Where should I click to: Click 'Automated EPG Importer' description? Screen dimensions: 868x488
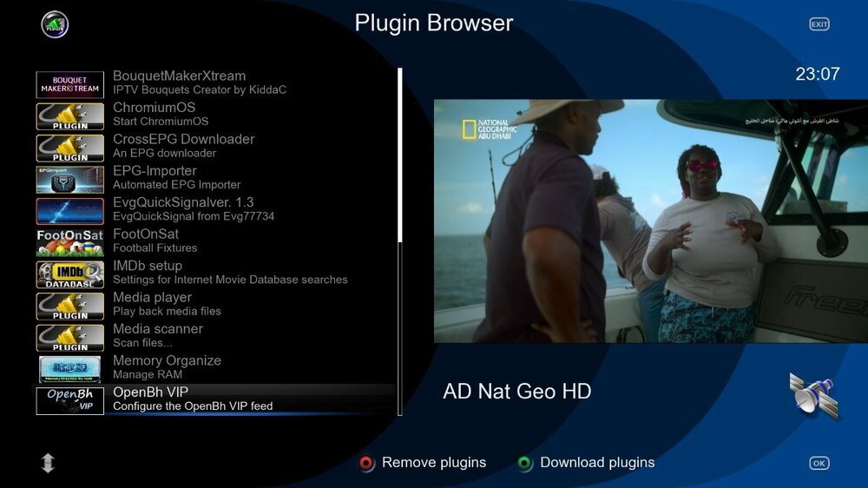(x=176, y=185)
